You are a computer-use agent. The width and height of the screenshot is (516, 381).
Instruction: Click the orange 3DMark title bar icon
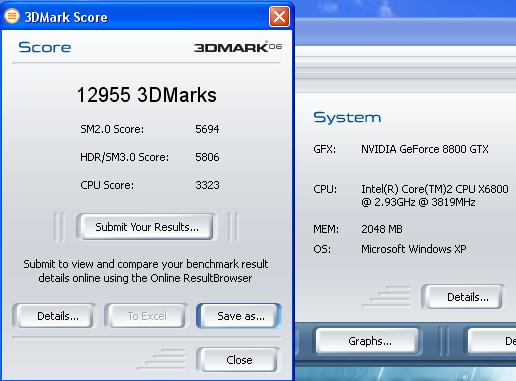click(12, 16)
